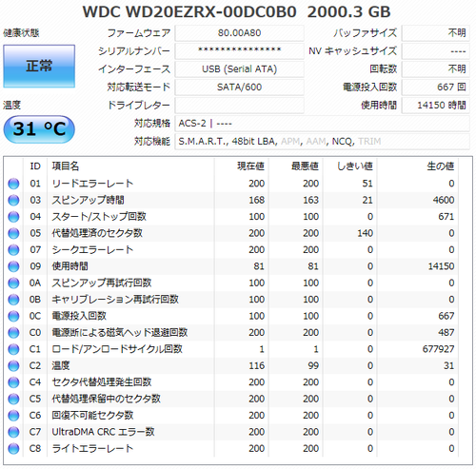Click the empty drive letter field
This screenshot has height=469, width=476.
pyautogui.click(x=239, y=106)
